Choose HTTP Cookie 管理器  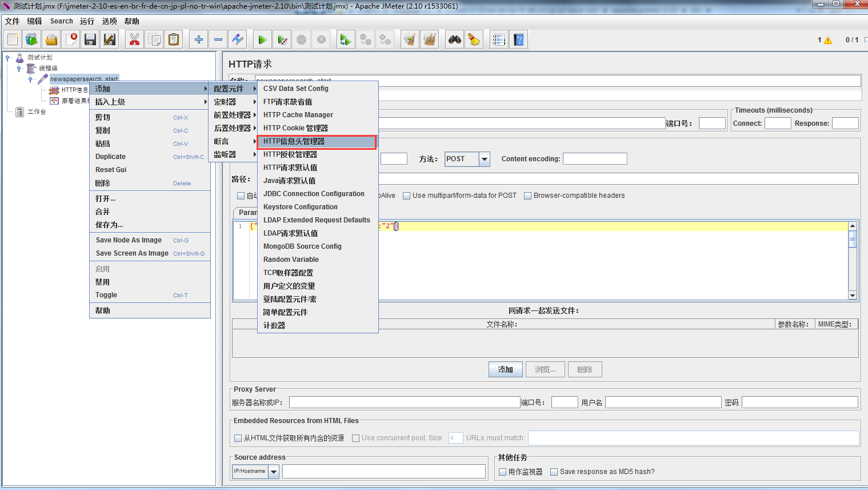tap(317, 128)
